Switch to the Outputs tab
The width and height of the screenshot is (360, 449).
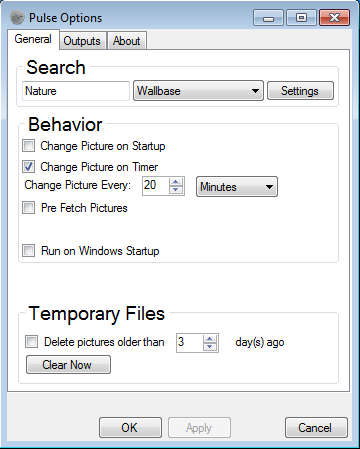82,41
